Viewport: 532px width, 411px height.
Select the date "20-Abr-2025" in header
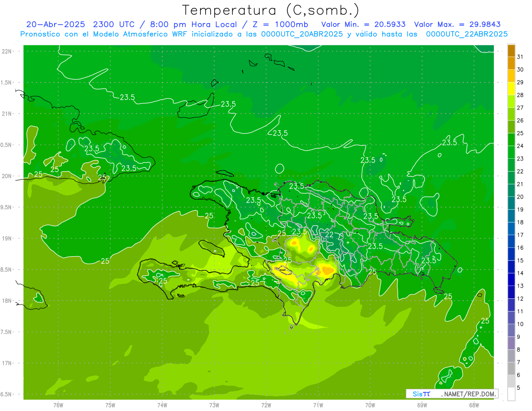[x=56, y=24]
